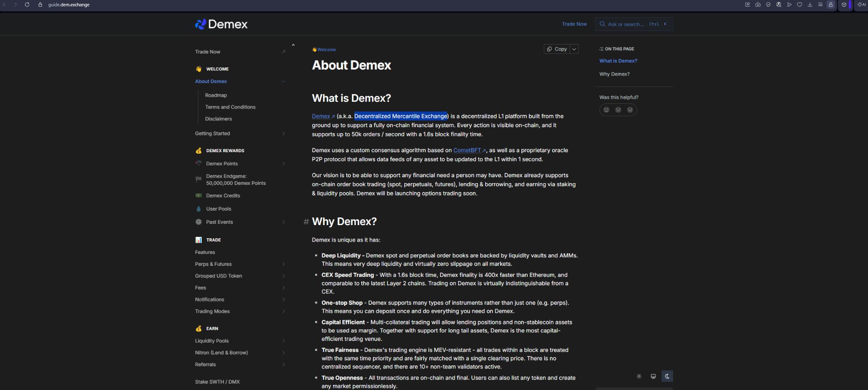Expand the Getting Started chevron
The image size is (868, 390).
point(284,134)
